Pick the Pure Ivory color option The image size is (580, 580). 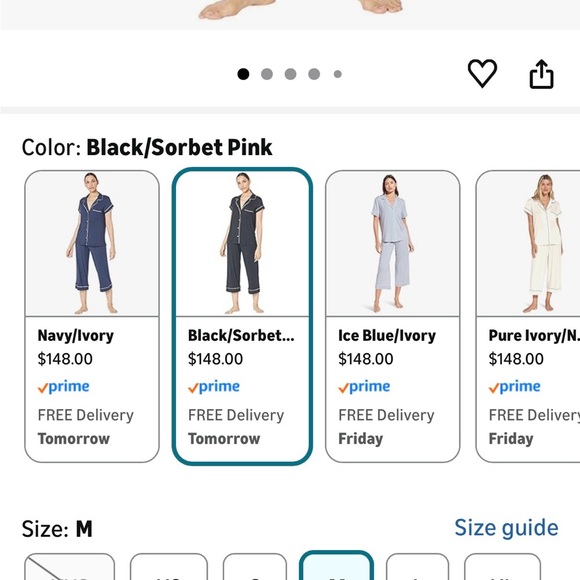528,316
